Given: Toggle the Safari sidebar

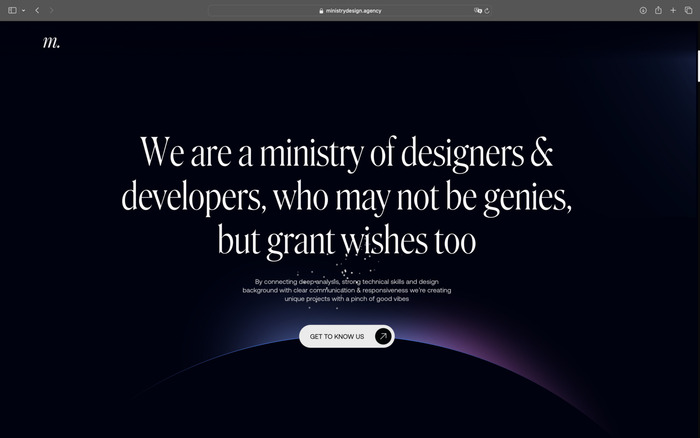Looking at the screenshot, I should click(x=12, y=10).
